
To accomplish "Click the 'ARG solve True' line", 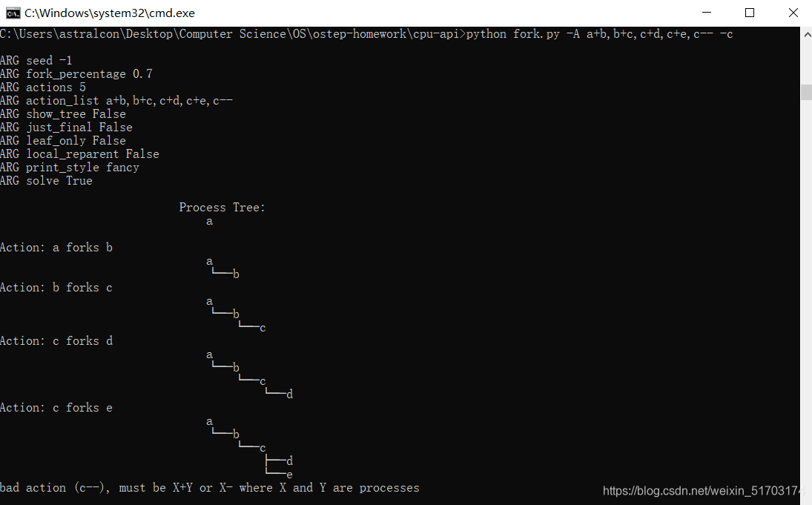I will point(46,181).
